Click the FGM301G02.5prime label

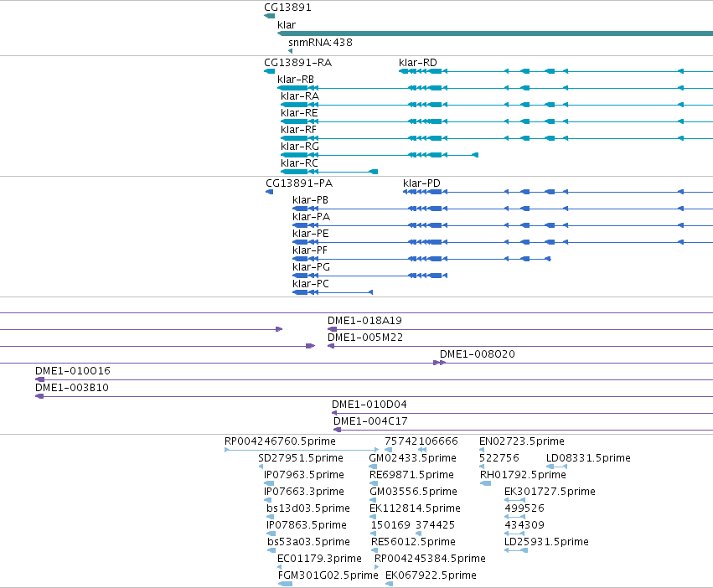pos(328,575)
